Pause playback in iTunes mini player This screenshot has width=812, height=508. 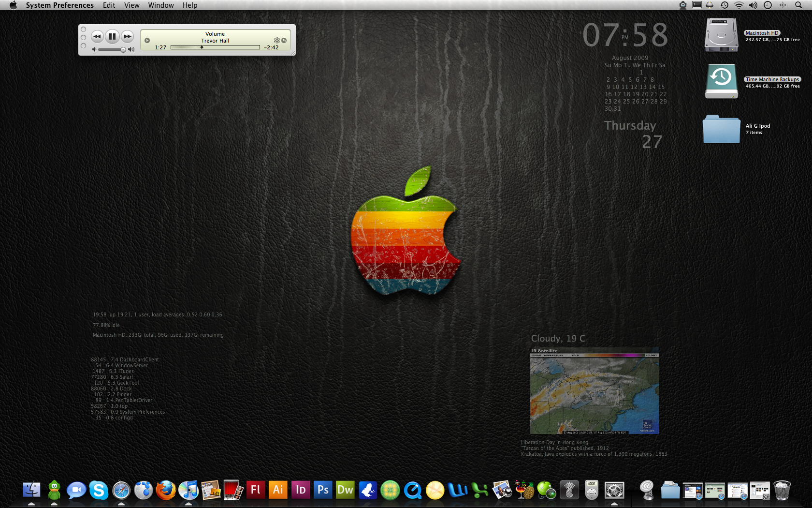(112, 36)
